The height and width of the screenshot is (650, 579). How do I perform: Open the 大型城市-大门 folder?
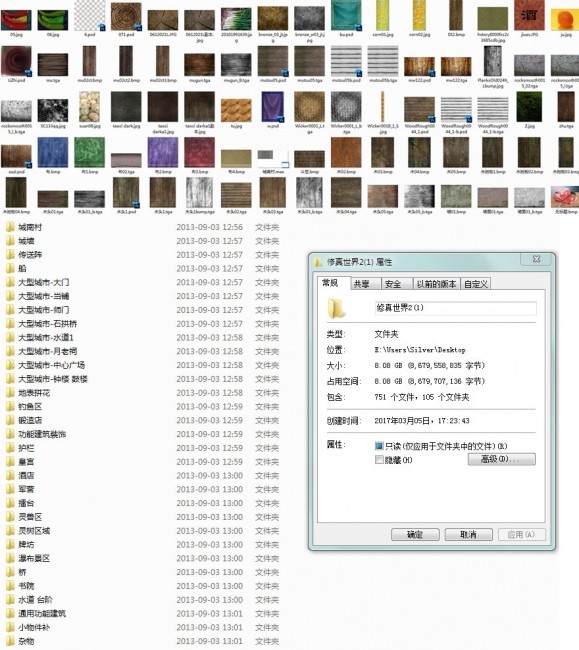pyautogui.click(x=44, y=282)
